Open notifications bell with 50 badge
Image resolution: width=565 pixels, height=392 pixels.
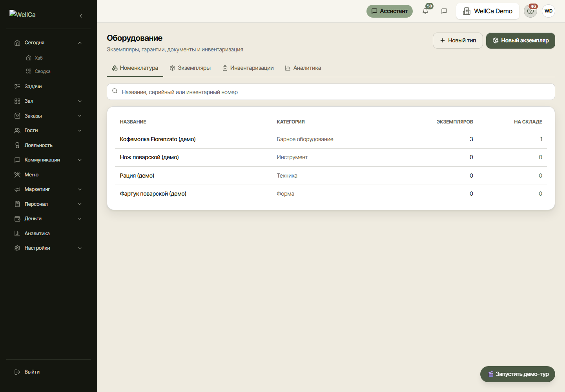pos(425,11)
